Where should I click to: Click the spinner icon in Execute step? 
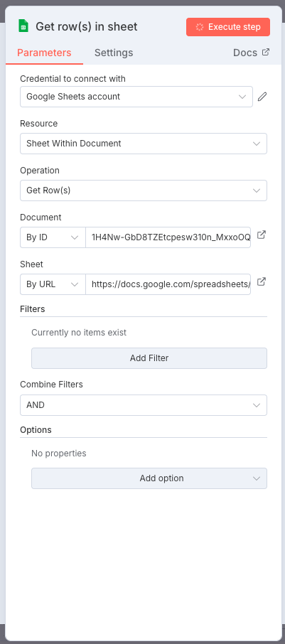click(x=200, y=27)
